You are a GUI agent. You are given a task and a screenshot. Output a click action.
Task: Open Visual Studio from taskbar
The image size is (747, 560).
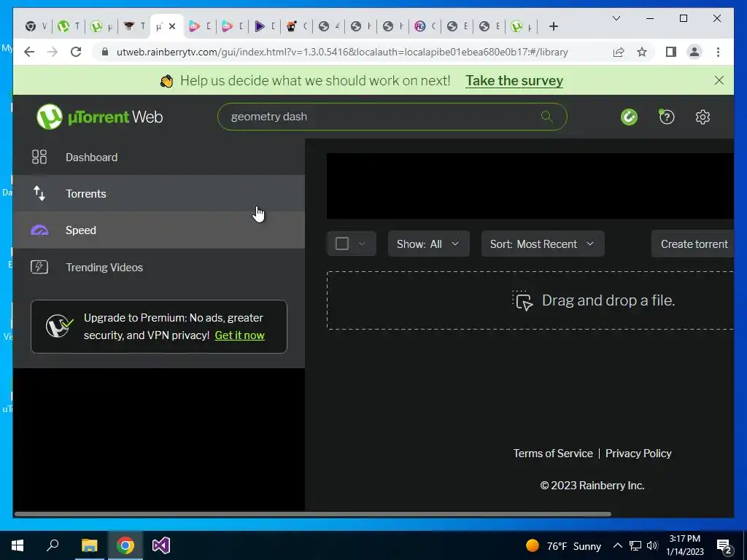[x=161, y=545]
